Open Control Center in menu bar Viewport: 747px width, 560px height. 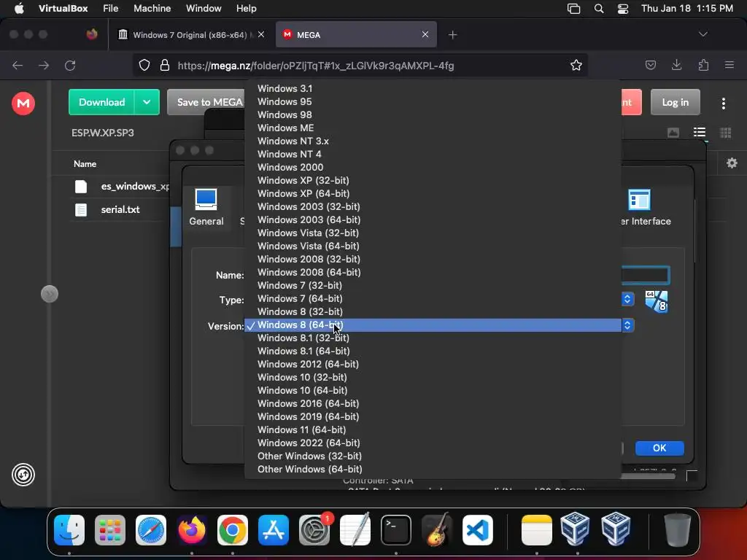pyautogui.click(x=623, y=8)
